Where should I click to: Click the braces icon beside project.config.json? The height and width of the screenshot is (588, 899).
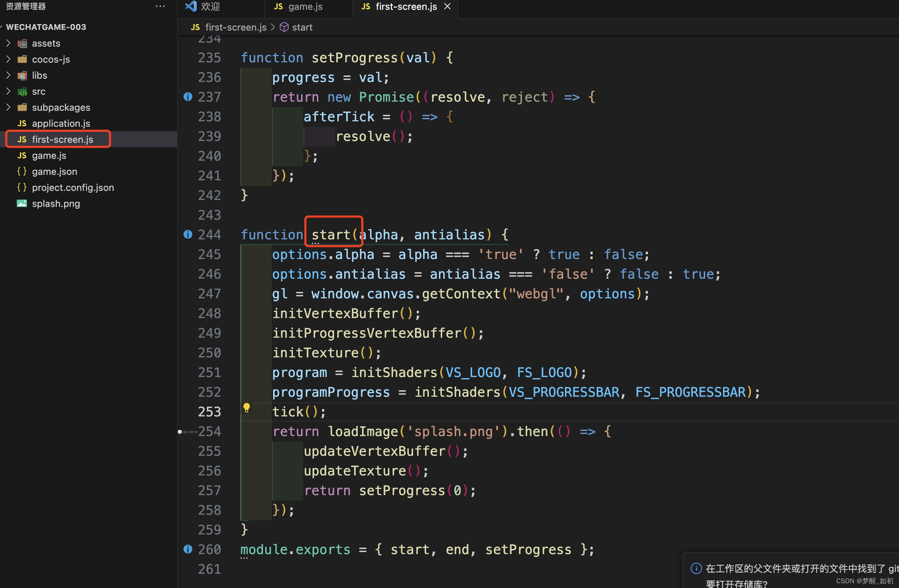(22, 187)
